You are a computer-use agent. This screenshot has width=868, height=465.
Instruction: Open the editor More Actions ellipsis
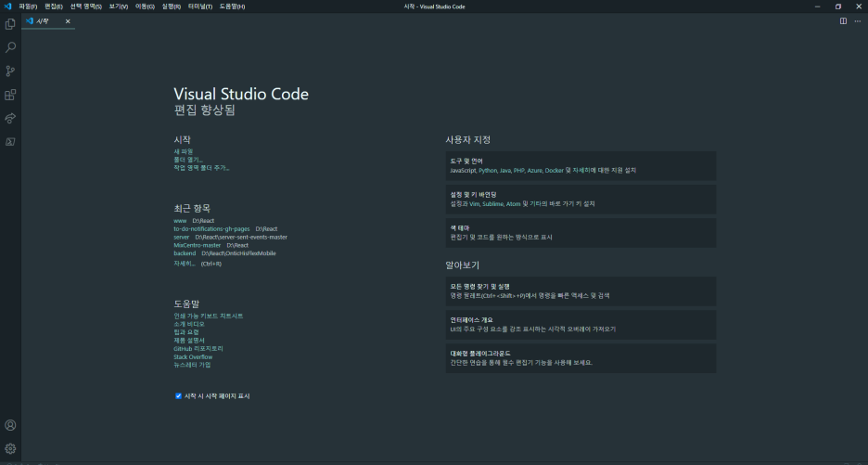pos(858,21)
